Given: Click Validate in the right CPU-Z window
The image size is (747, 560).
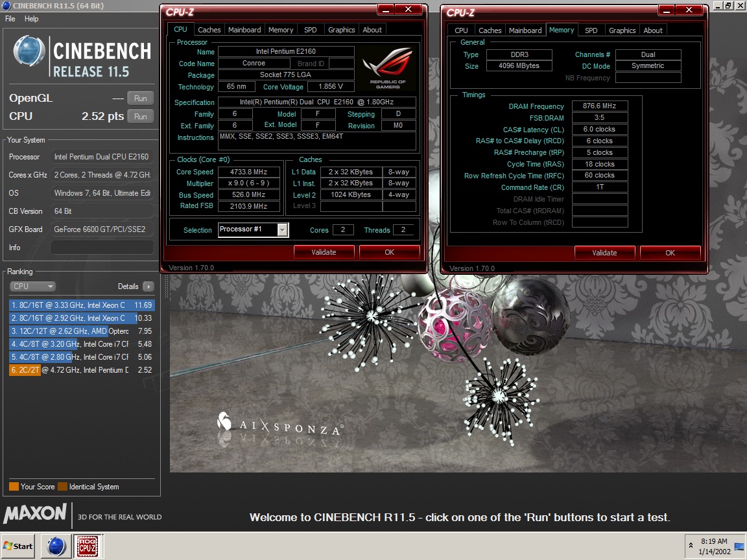Looking at the screenshot, I should pos(604,252).
